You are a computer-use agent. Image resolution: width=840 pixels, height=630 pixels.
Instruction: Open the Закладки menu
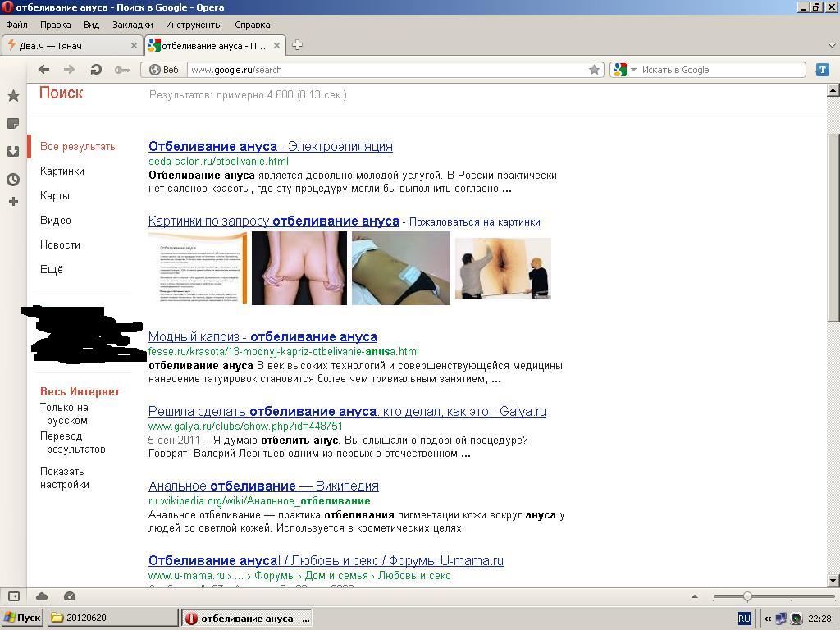pyautogui.click(x=132, y=25)
